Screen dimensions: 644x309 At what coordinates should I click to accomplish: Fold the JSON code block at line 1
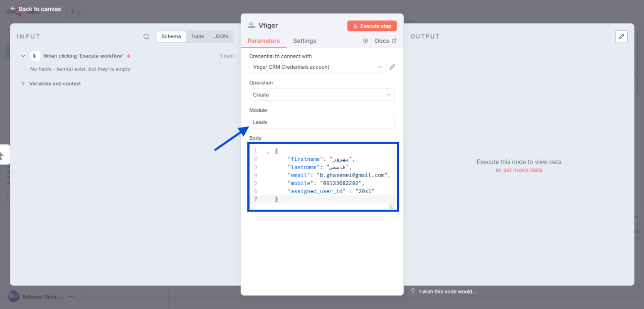click(268, 152)
